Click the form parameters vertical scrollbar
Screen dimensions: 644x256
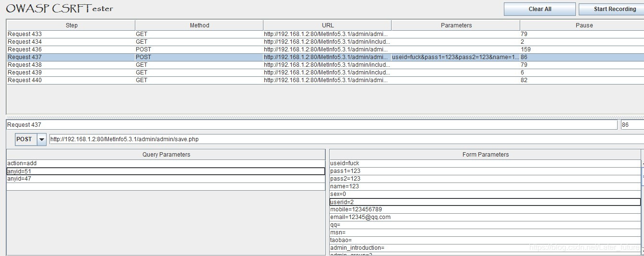pos(643,207)
